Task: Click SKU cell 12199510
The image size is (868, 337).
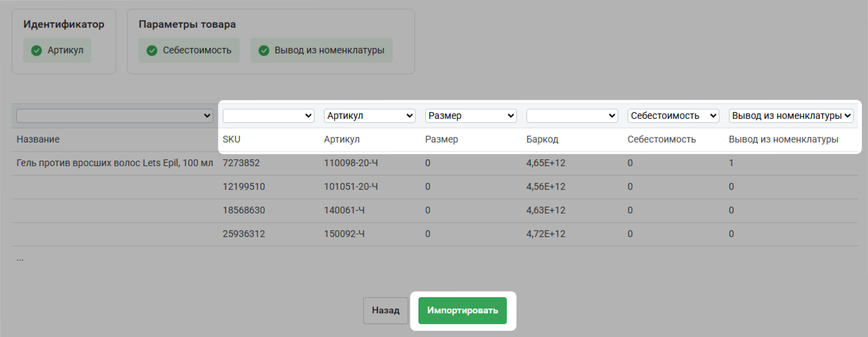Action: 244,187
